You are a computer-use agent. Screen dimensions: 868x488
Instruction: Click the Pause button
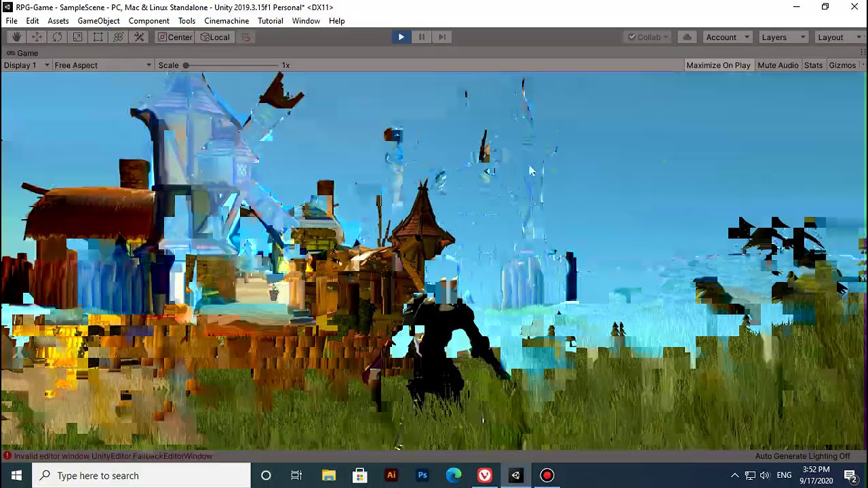[422, 37]
